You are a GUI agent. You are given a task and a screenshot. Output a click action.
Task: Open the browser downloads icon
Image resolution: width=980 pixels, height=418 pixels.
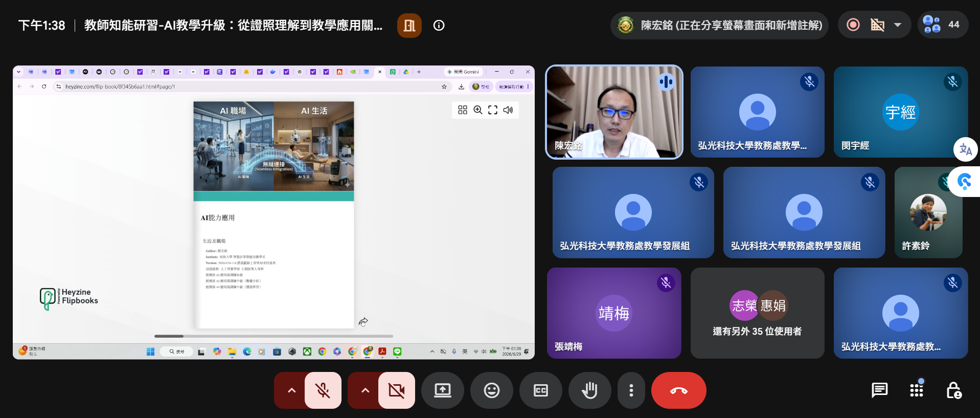(x=461, y=86)
